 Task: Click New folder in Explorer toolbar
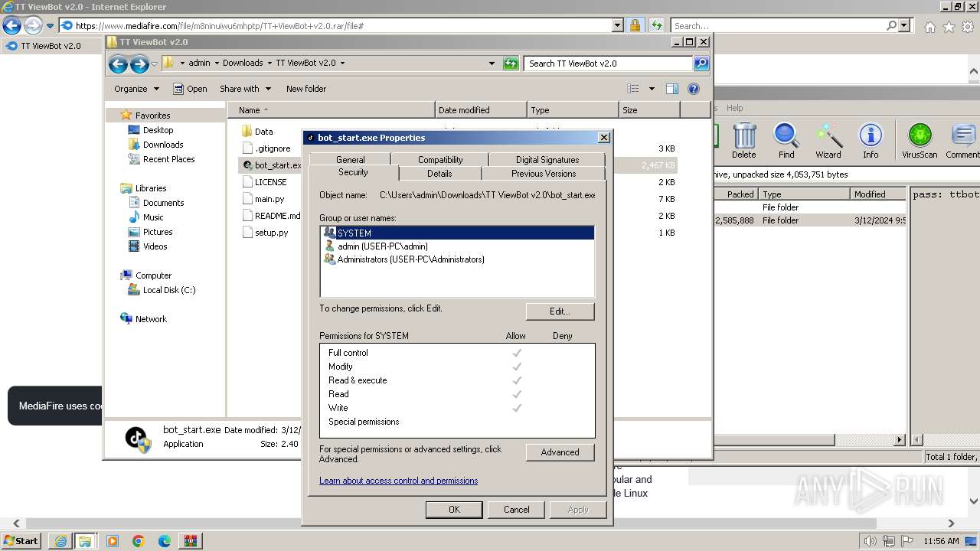[x=306, y=89]
